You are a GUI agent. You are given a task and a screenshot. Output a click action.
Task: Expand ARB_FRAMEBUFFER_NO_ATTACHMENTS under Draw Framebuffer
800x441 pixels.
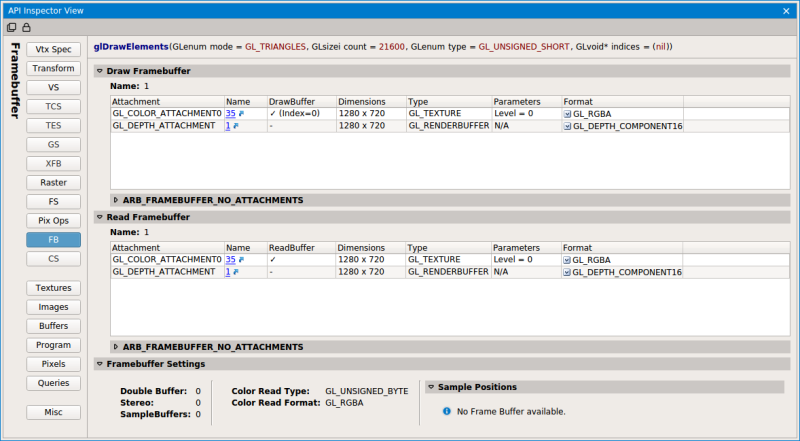[x=116, y=200]
